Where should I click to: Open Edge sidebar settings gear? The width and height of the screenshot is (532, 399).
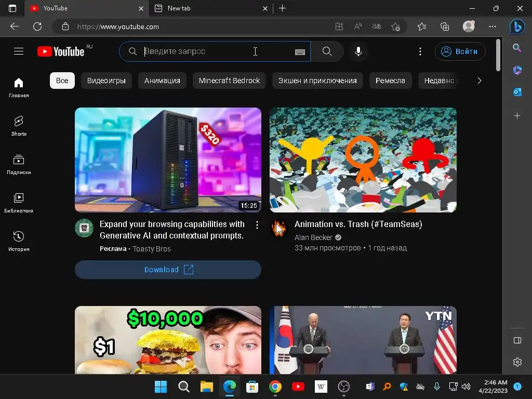(517, 362)
